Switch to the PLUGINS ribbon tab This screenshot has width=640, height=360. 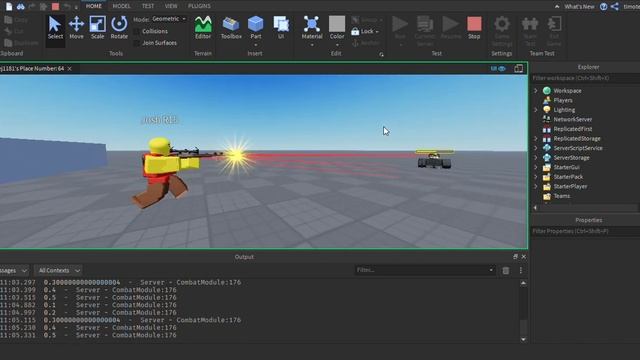(199, 6)
